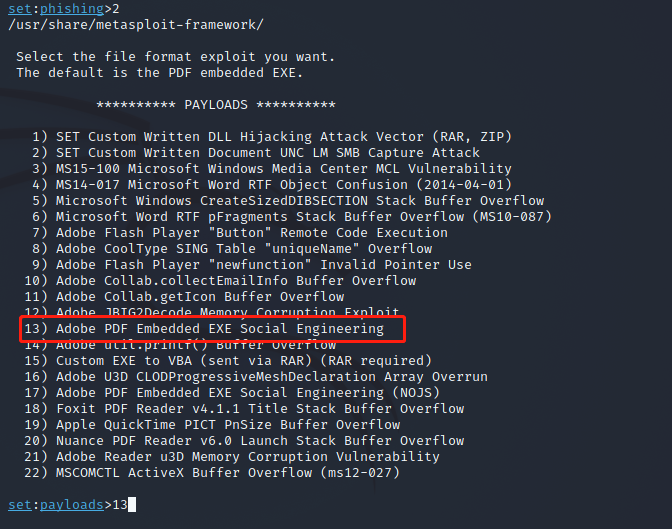Click the set:payloads input prompt
The height and width of the screenshot is (529, 672).
coord(60,504)
